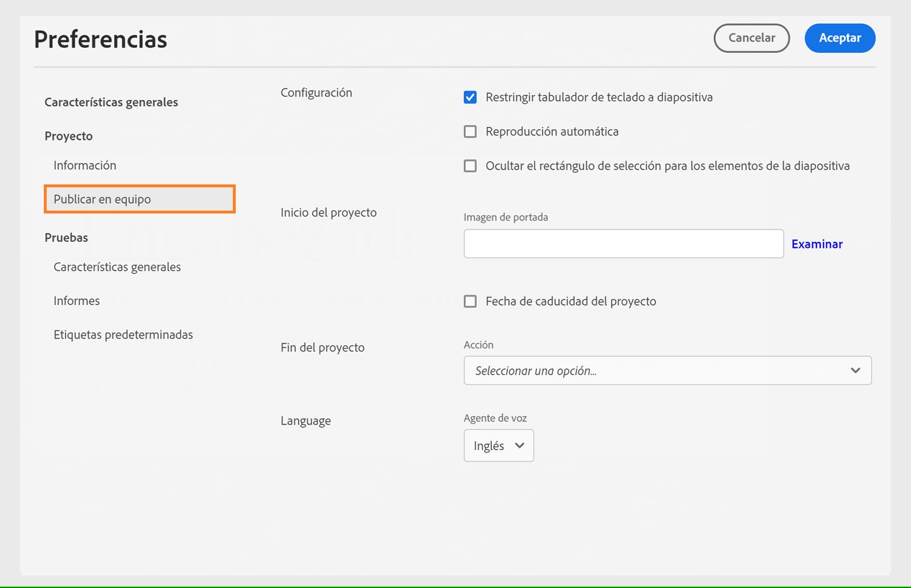Click the Cancelar button
This screenshot has height=588, width=911.
(x=752, y=38)
